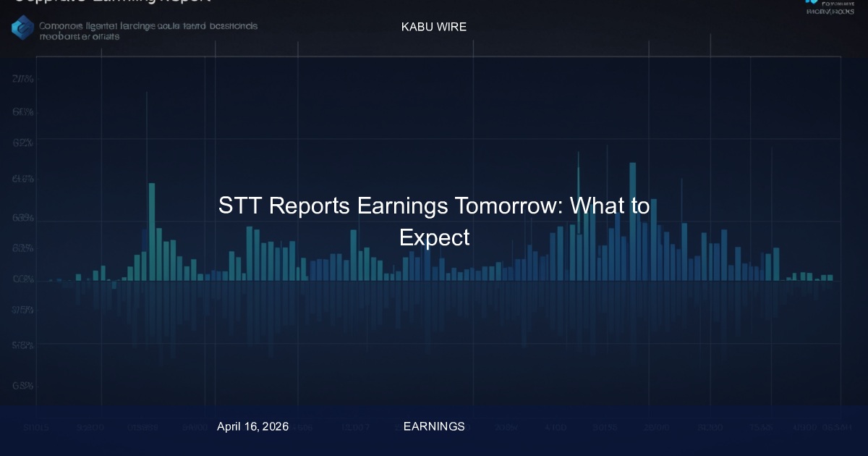Screen dimensions: 868x456
Task: Click the mirrored negative bars below baseline
Action: pos(434,311)
